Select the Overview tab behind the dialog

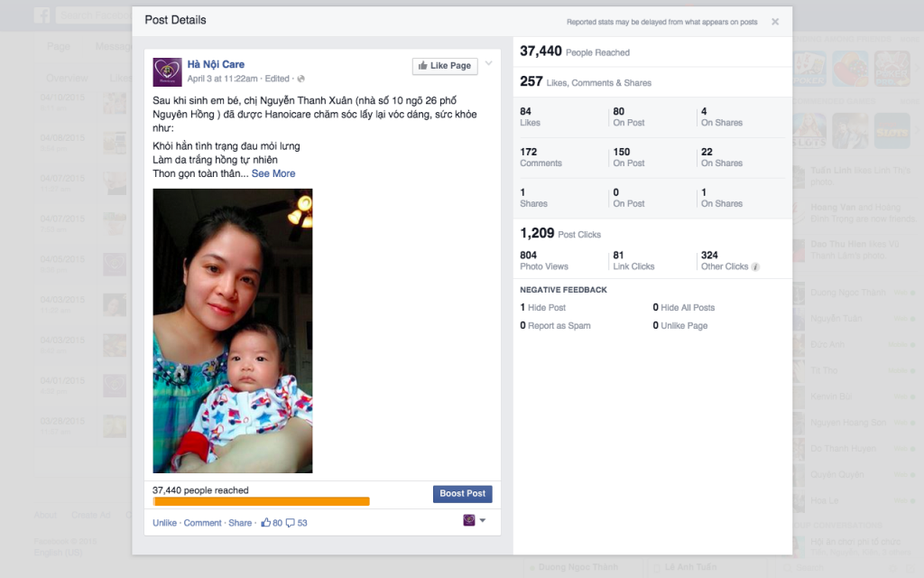click(x=67, y=78)
